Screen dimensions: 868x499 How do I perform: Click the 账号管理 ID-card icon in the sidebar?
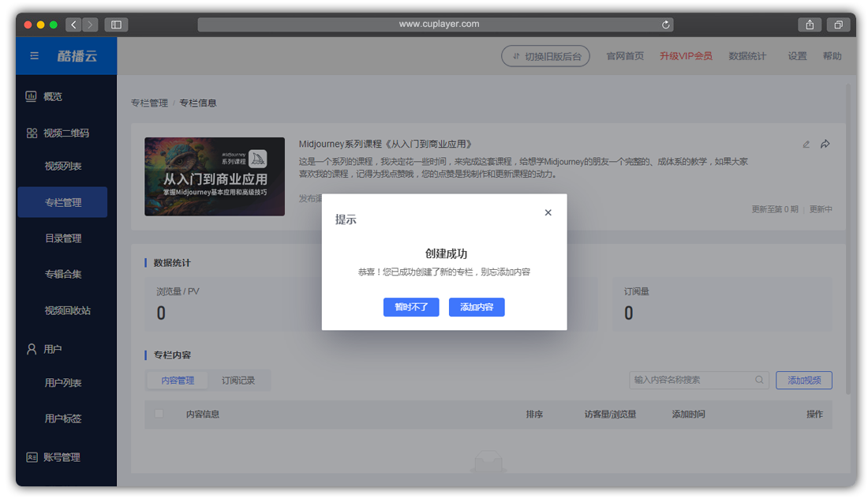click(x=32, y=457)
